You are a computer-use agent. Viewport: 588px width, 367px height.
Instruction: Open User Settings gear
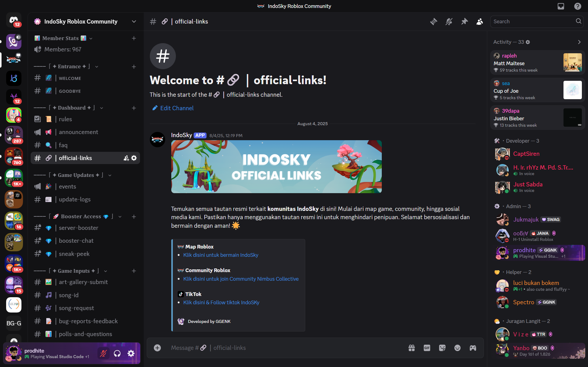pos(131,354)
